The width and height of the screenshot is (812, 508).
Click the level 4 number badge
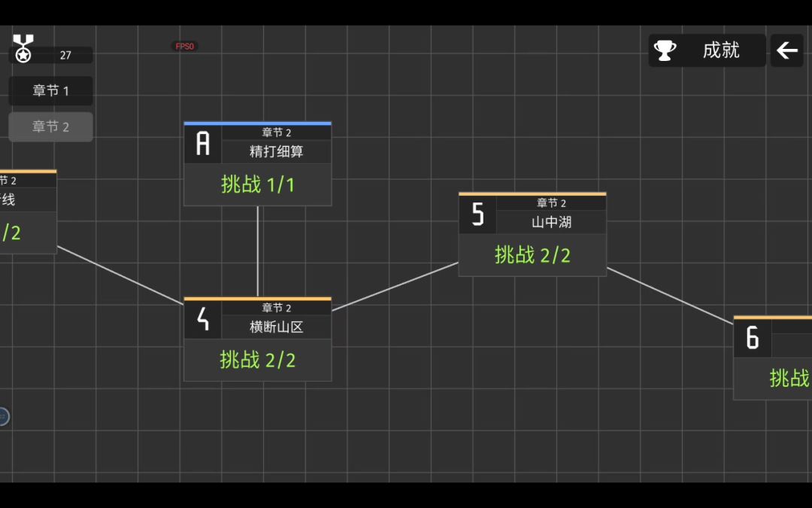203,319
